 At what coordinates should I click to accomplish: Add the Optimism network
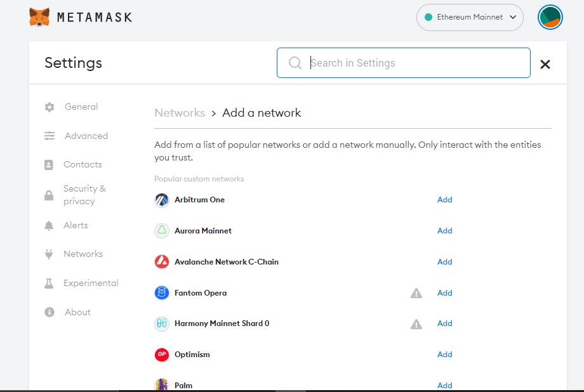click(x=445, y=355)
